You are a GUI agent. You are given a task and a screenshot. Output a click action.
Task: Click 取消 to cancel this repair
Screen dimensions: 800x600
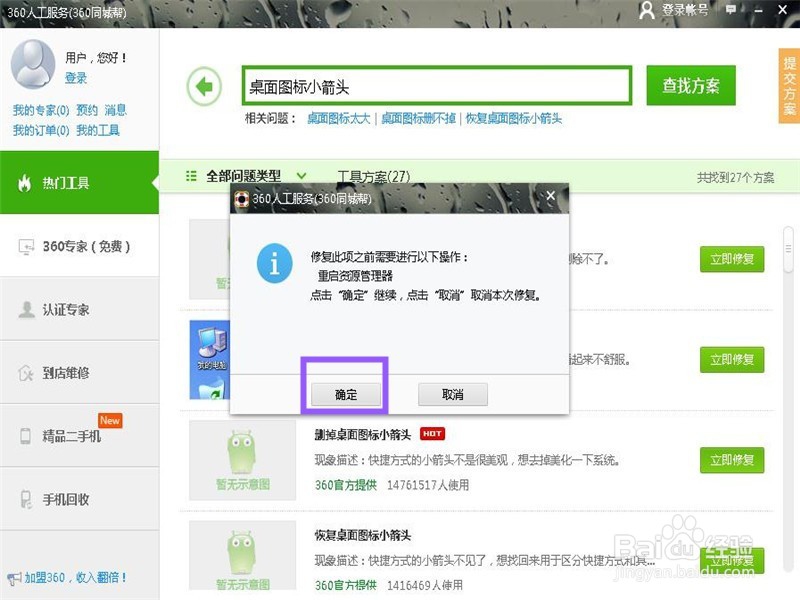[452, 394]
